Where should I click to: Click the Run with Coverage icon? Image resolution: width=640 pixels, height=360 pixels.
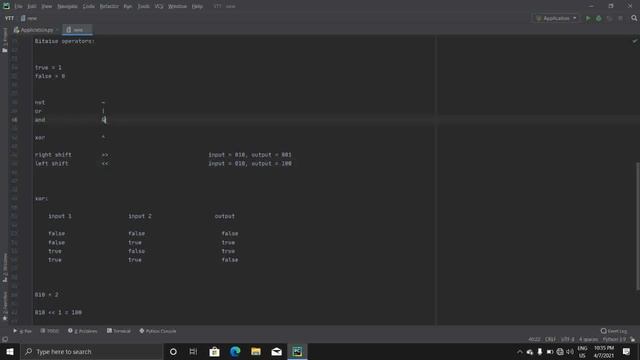[609, 18]
